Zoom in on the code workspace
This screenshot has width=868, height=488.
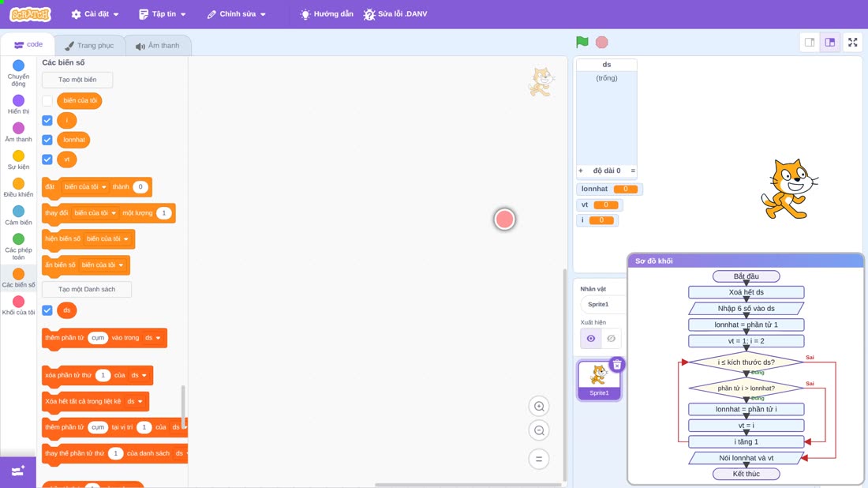click(x=539, y=406)
